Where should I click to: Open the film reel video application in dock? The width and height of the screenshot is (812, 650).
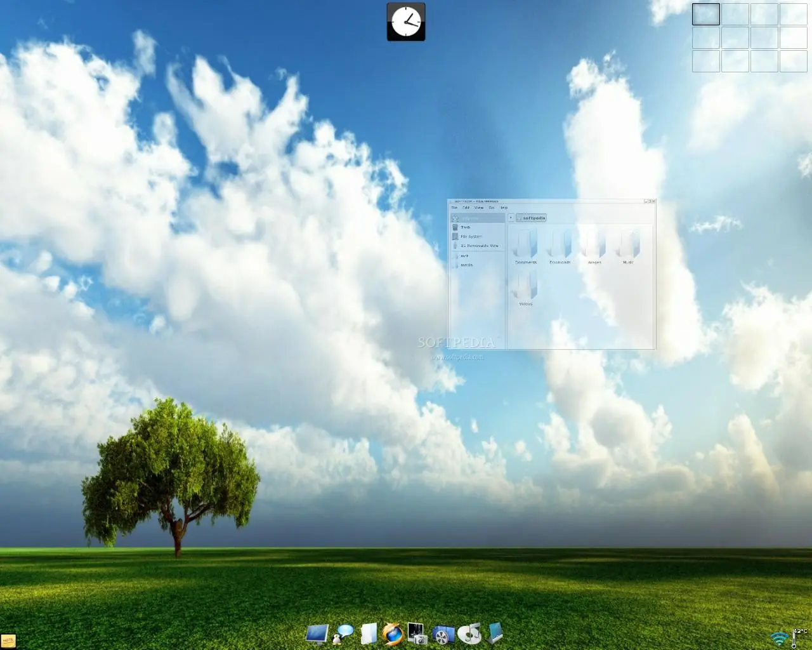pos(443,634)
